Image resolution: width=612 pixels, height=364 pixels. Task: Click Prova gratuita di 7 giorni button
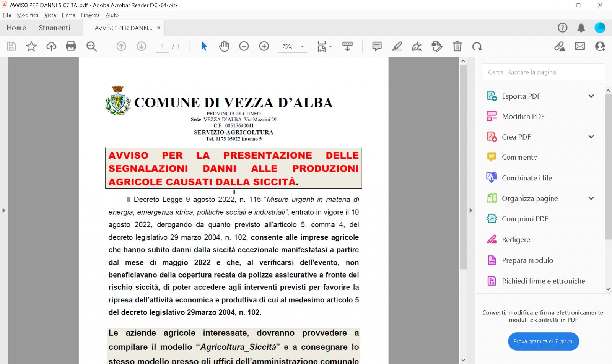click(543, 341)
